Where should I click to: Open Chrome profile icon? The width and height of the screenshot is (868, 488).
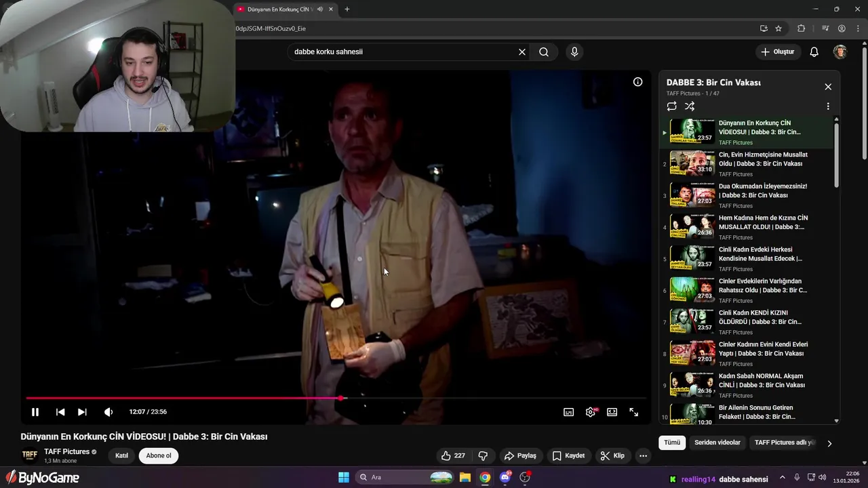click(x=842, y=28)
